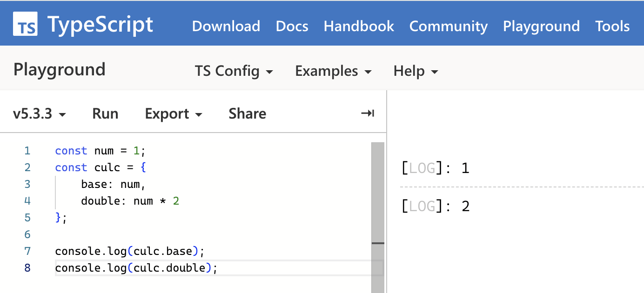The width and height of the screenshot is (644, 293).
Task: Go to the Docs page
Action: click(292, 26)
